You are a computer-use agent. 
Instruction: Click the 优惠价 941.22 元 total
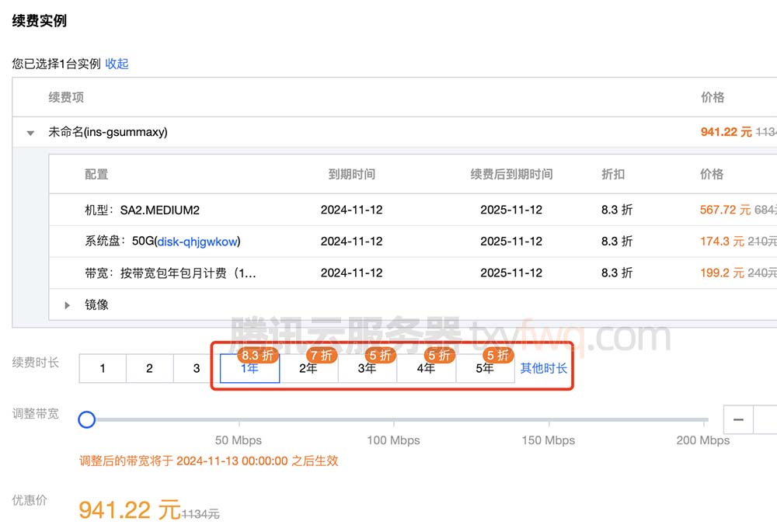[130, 509]
